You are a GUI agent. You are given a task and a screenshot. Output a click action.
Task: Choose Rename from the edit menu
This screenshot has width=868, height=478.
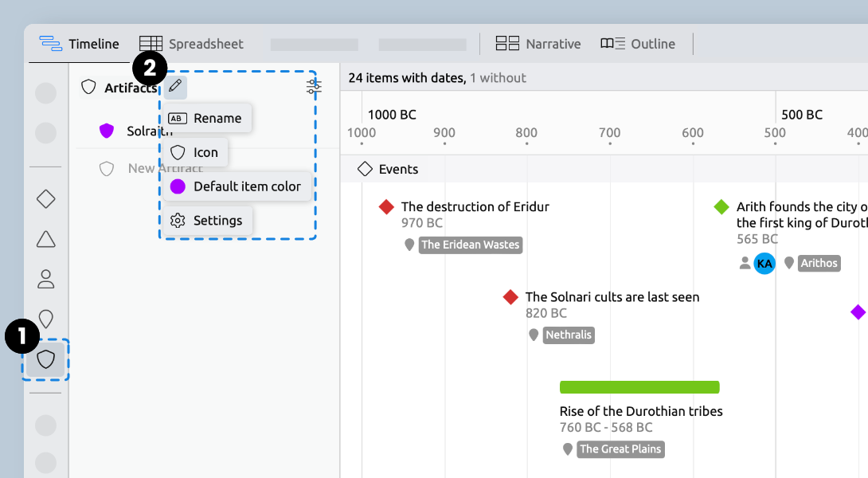coord(207,118)
